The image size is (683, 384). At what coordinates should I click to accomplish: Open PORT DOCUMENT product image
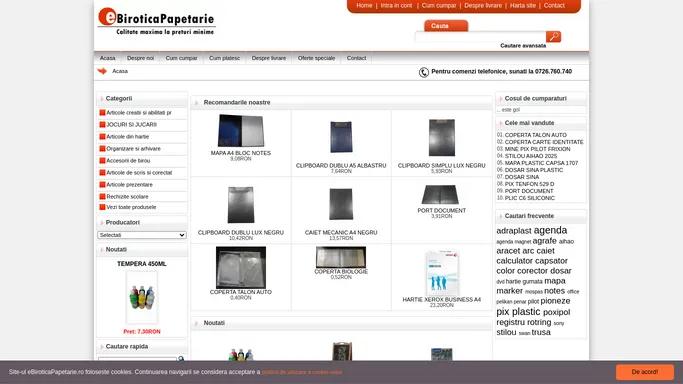tap(440, 195)
